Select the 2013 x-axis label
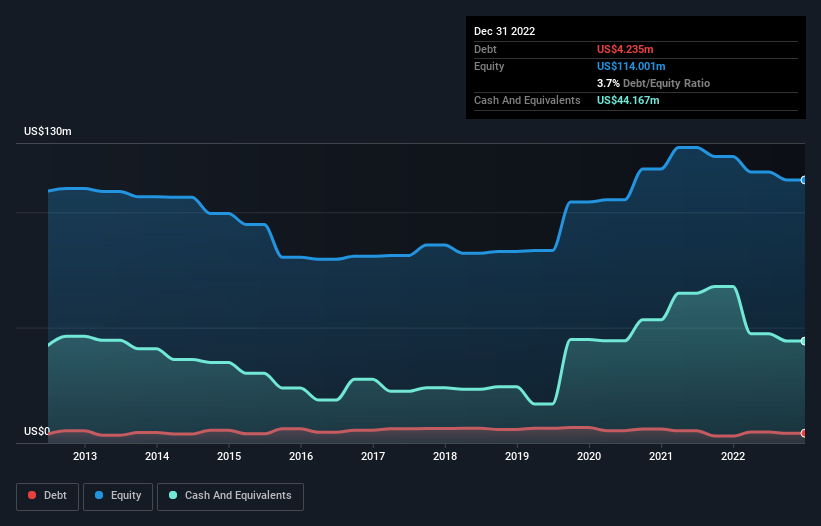 tap(85, 456)
